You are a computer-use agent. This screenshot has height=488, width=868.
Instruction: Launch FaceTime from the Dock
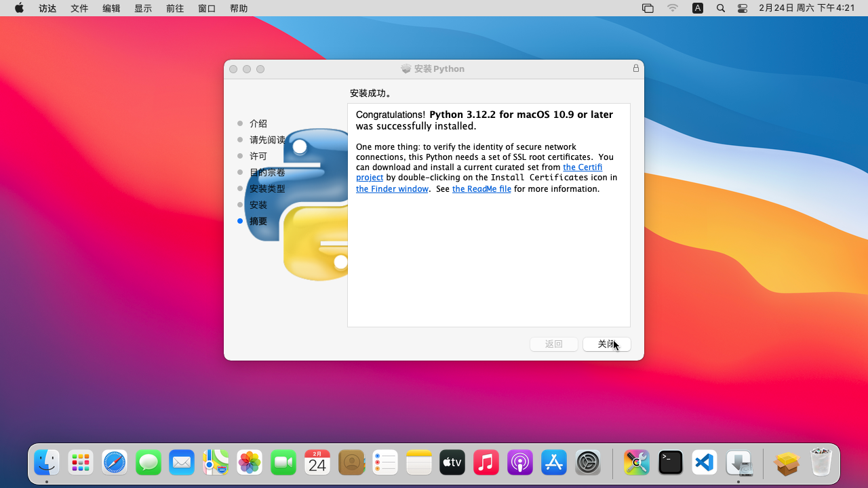283,463
